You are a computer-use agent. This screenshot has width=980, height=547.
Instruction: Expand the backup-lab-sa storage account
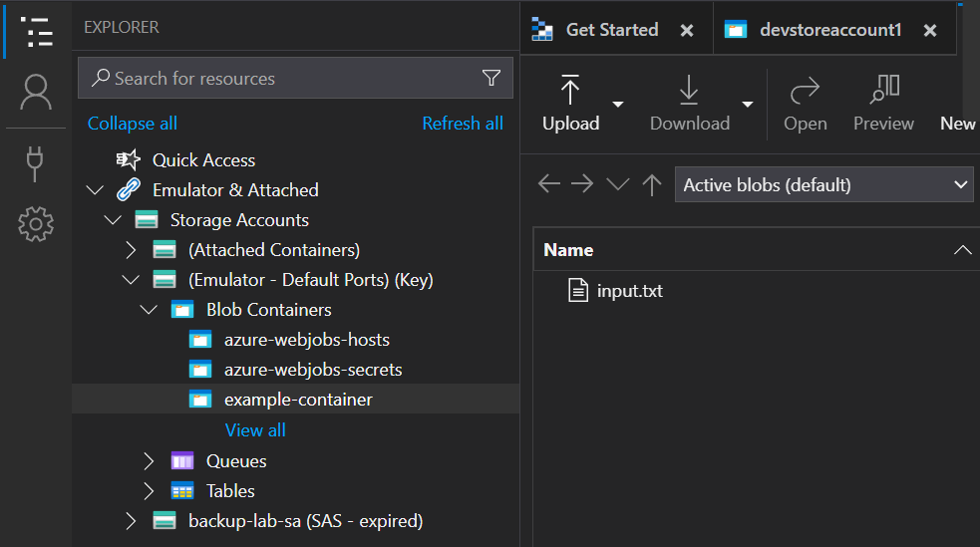[x=132, y=521]
